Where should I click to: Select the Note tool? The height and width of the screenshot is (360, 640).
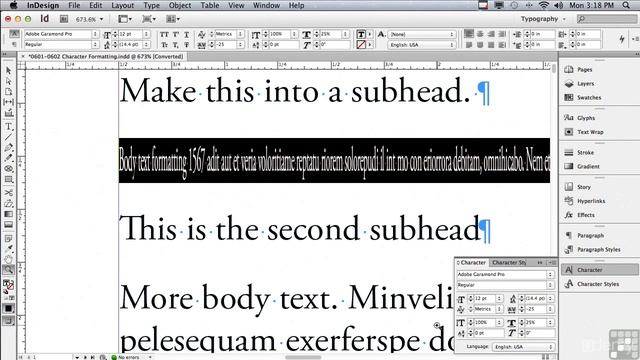click(x=9, y=238)
